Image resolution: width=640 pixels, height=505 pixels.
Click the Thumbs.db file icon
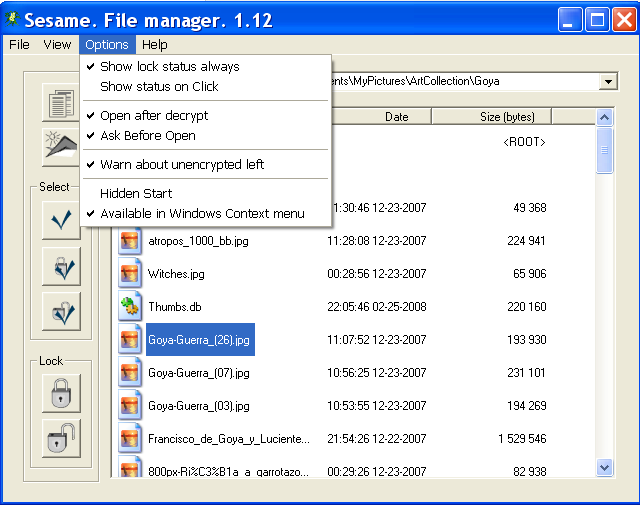coord(129,307)
